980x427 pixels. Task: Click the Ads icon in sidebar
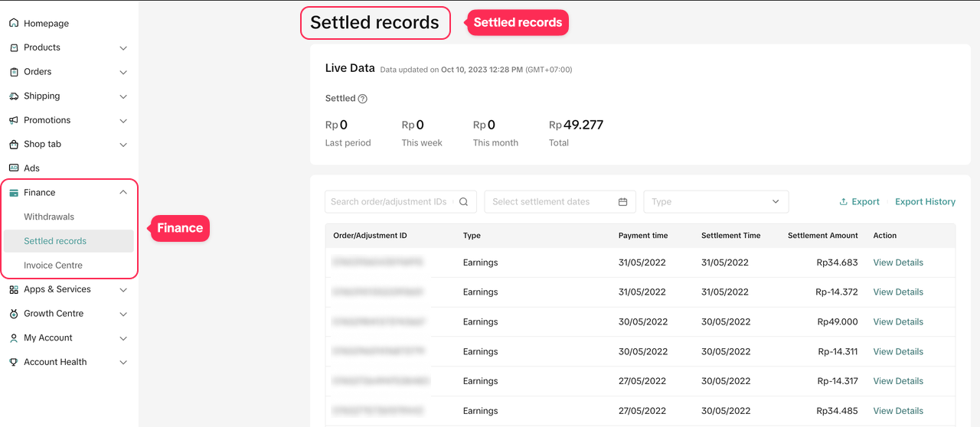[14, 168]
